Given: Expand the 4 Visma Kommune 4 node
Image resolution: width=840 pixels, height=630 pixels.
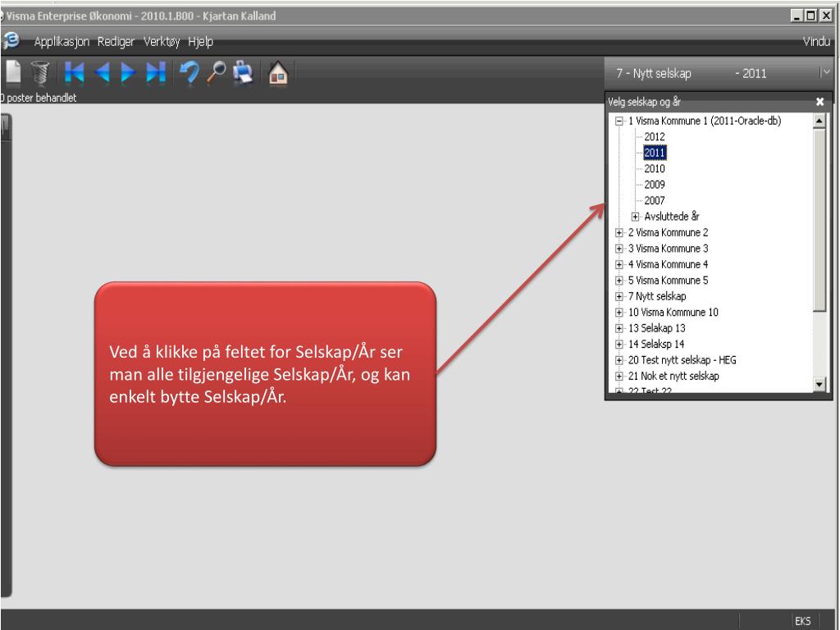Looking at the screenshot, I should 619,265.
